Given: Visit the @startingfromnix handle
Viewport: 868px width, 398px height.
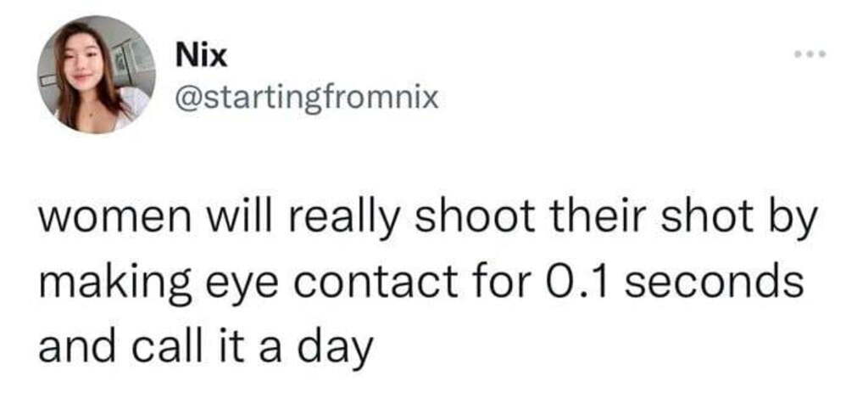Looking at the screenshot, I should pos(306,100).
